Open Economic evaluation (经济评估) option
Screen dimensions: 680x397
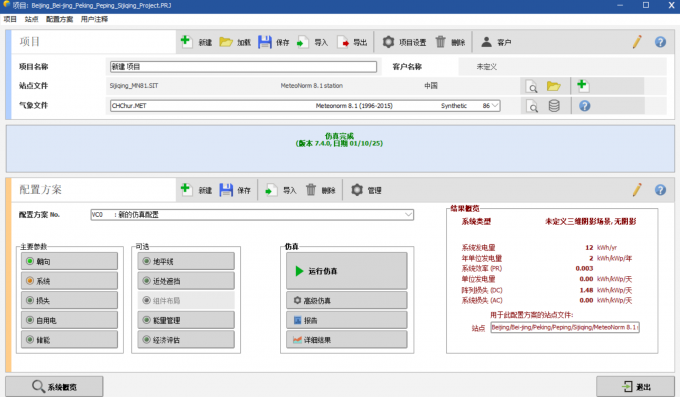(x=186, y=340)
